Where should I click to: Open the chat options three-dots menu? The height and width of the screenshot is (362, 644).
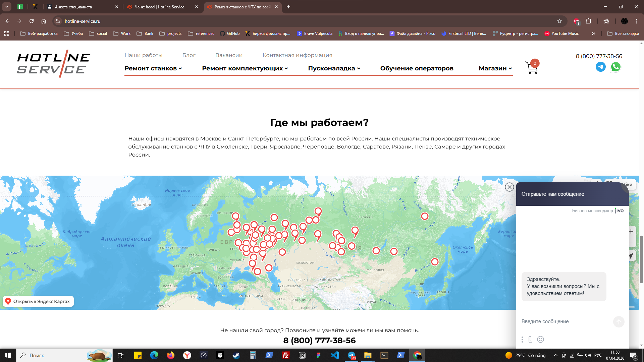pyautogui.click(x=522, y=340)
